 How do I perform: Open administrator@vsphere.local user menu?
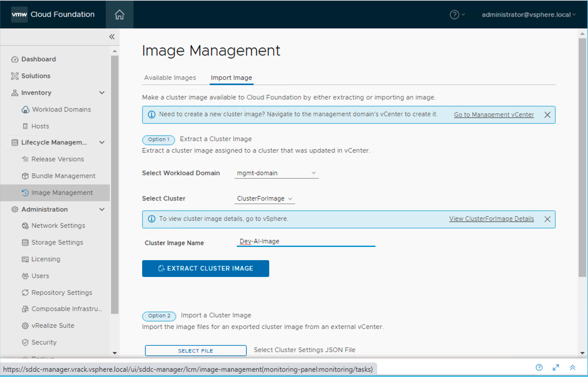(529, 14)
